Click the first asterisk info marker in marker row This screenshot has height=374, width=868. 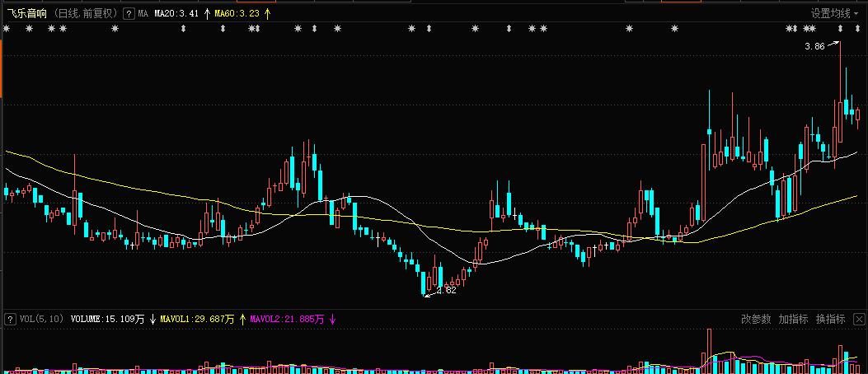point(7,29)
